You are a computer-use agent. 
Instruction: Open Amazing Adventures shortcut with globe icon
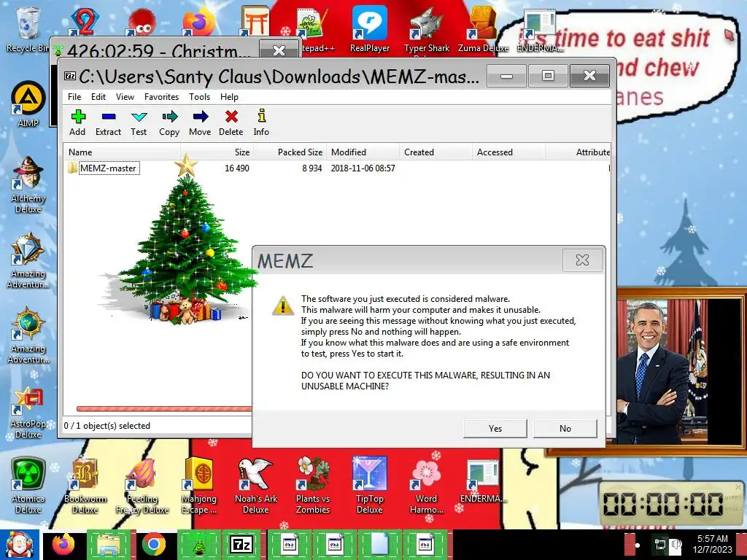[x=28, y=335]
